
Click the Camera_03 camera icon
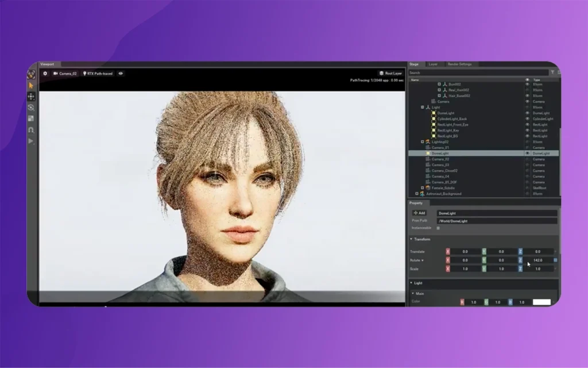(428, 165)
